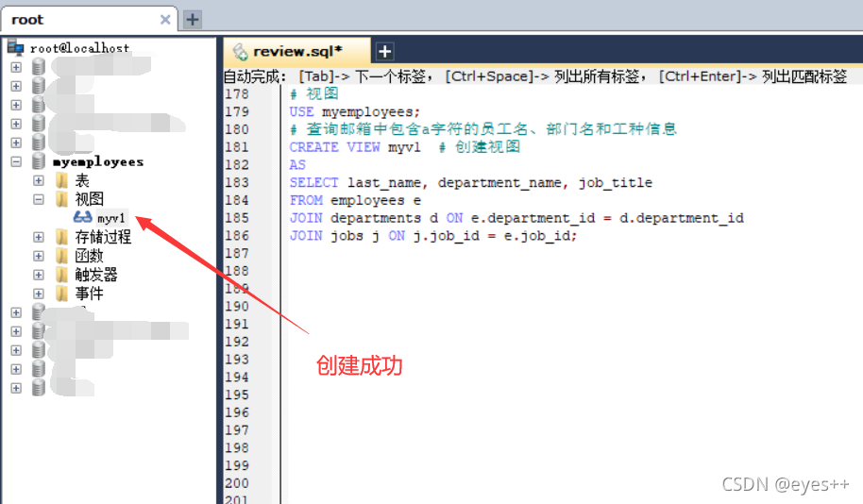
Task: Select the myv1 view
Action: 111,218
